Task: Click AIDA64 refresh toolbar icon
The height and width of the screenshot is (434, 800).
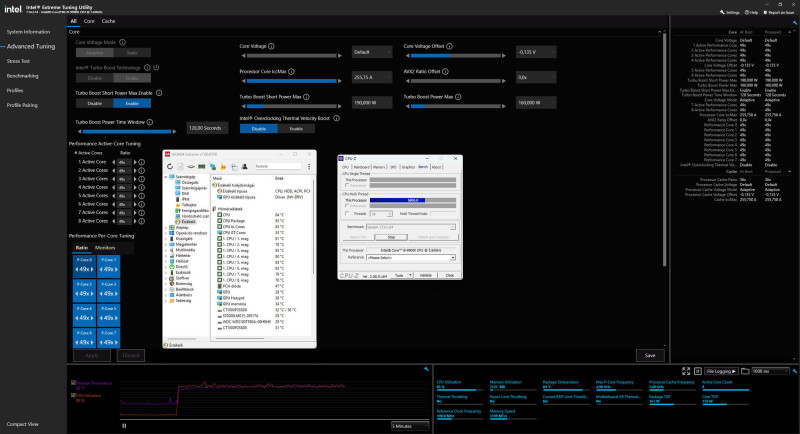Action: pos(170,166)
